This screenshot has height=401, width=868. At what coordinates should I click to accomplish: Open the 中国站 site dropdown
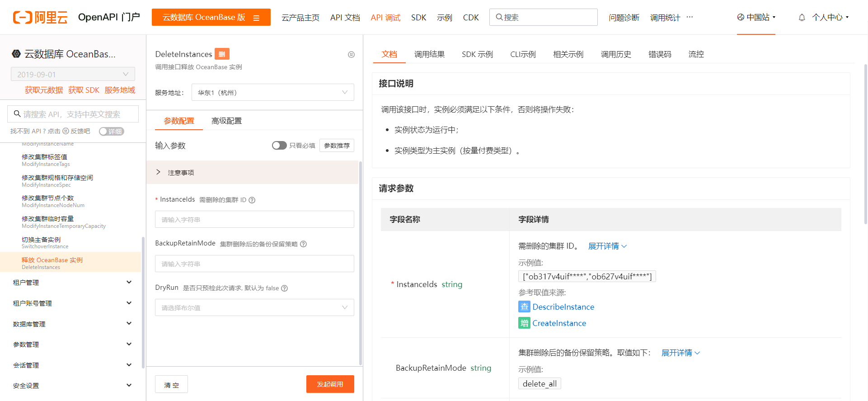point(756,17)
